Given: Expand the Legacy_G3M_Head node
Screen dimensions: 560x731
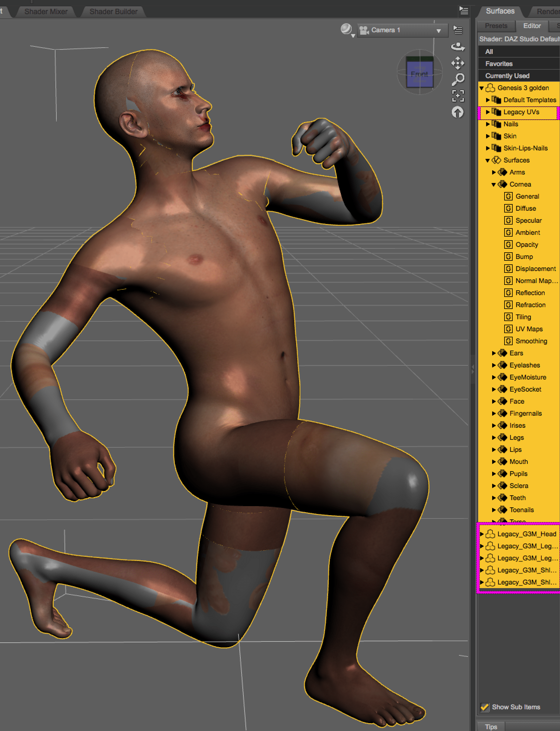Looking at the screenshot, I should (482, 534).
